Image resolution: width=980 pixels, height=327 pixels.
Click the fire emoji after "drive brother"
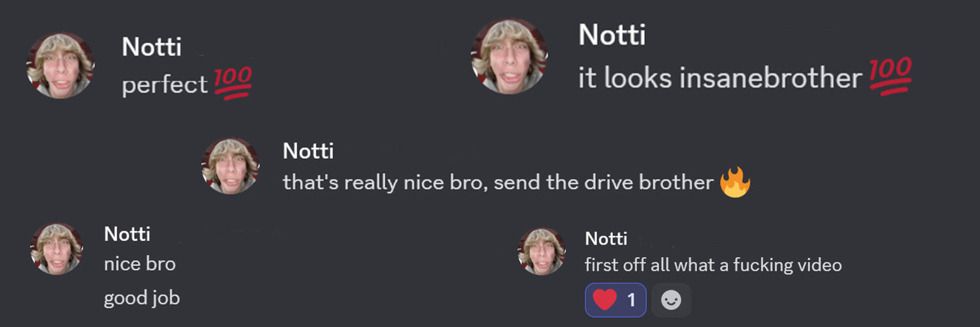coord(735,182)
